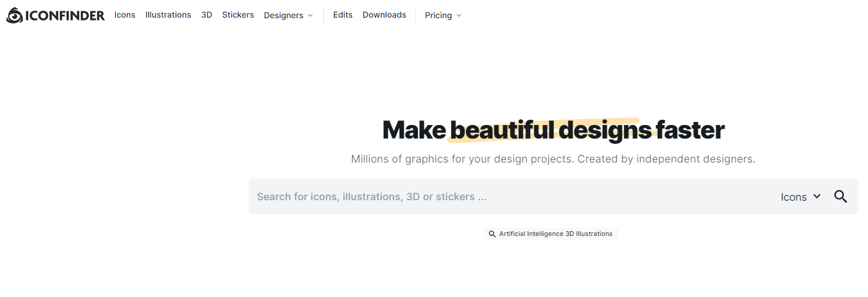868x297 pixels.
Task: Click the 'Millions of graphics' subtitle text
Action: pos(553,159)
